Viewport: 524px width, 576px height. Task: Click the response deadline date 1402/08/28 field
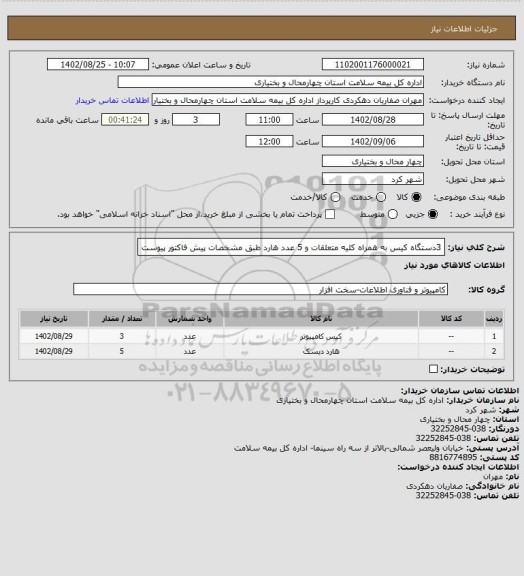(x=373, y=120)
